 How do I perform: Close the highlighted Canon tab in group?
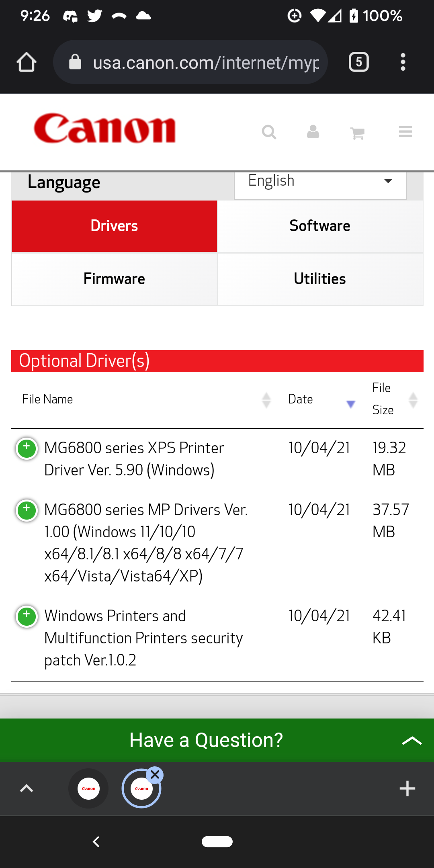155,774
